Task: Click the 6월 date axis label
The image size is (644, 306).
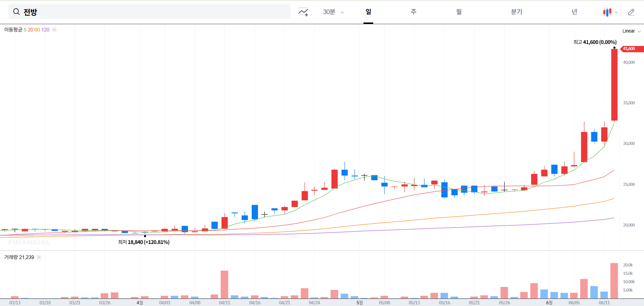Action: tap(549, 303)
